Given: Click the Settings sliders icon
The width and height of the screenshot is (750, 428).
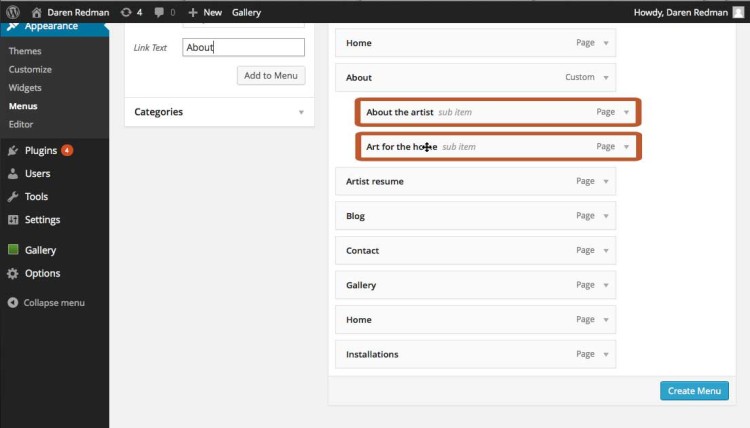Looking at the screenshot, I should (x=13, y=220).
